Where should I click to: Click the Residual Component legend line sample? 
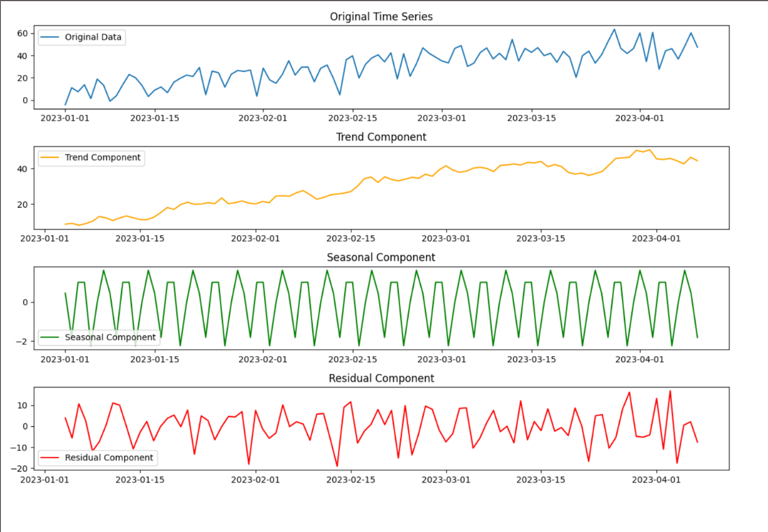tap(51, 457)
